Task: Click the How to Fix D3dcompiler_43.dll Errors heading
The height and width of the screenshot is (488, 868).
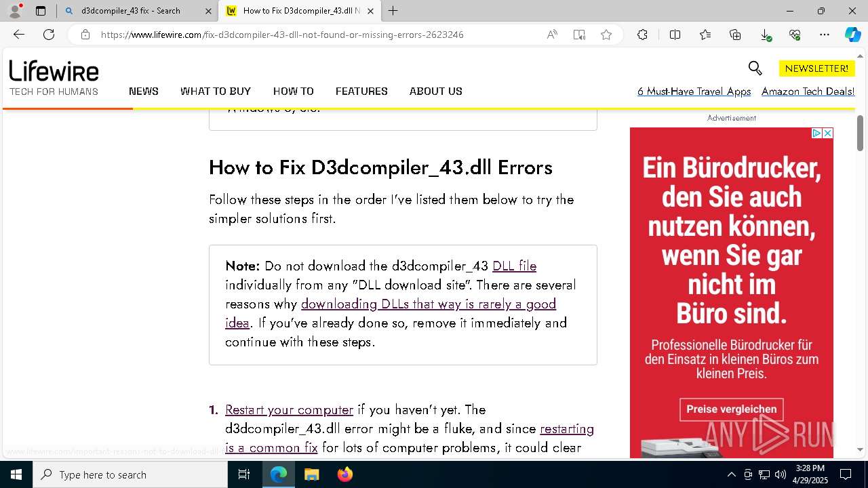Action: (x=380, y=167)
